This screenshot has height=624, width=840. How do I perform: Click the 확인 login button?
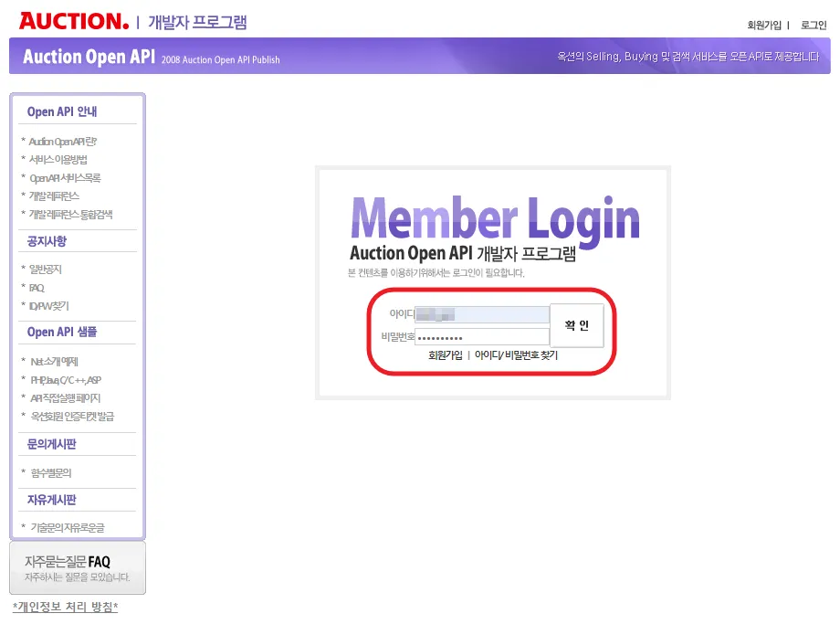coord(577,325)
